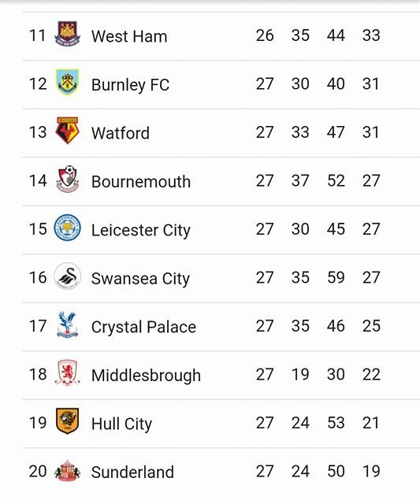
Task: Click the Hull City tiger crest
Action: [x=67, y=421]
